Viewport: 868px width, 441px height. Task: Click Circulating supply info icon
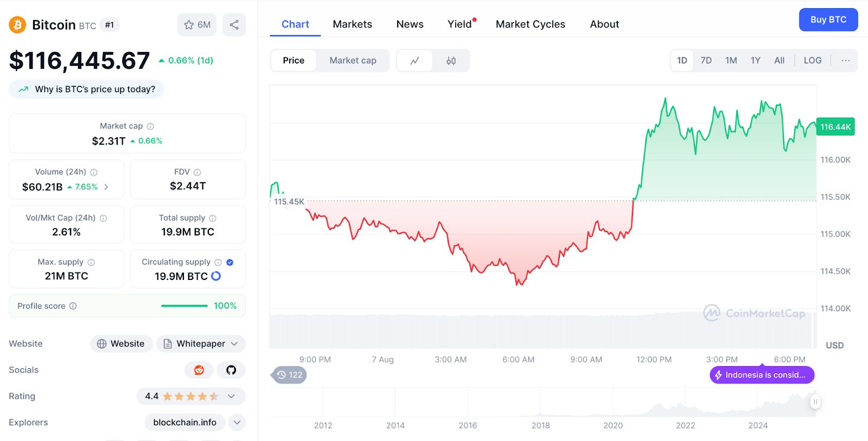(218, 263)
